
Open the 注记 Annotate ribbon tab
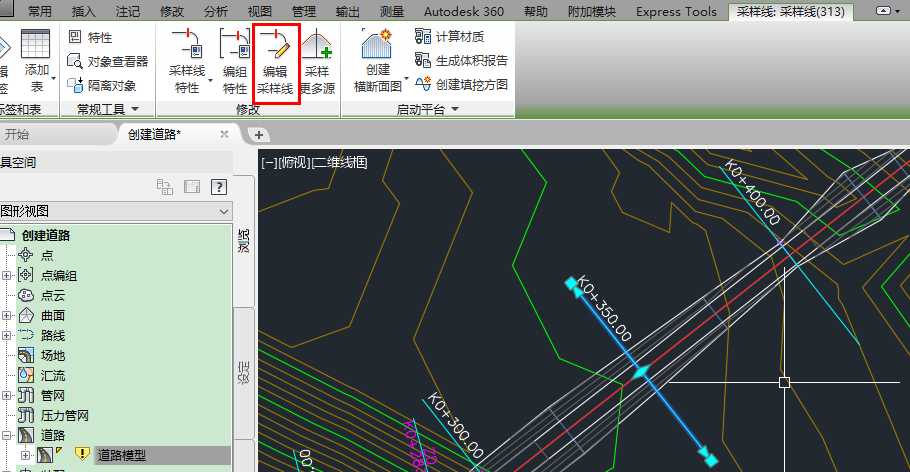point(128,11)
